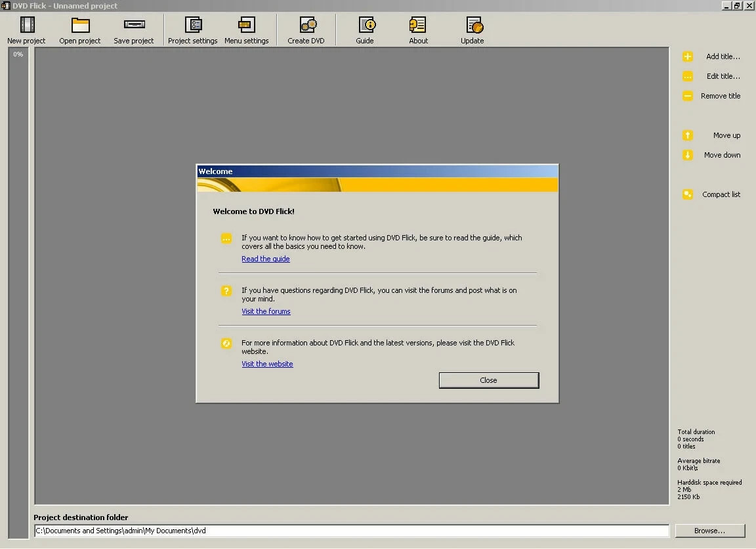This screenshot has width=756, height=549.
Task: Open an existing project
Action: click(x=79, y=30)
